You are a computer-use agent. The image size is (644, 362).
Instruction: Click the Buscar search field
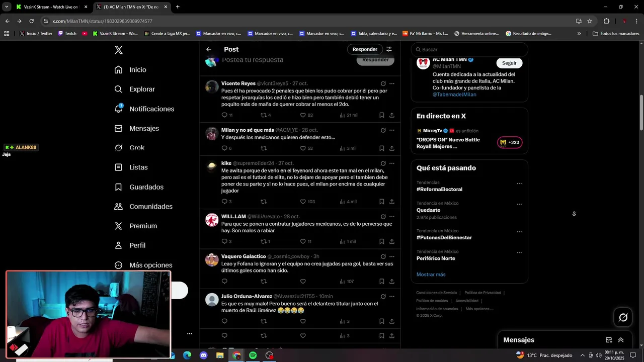click(x=469, y=49)
